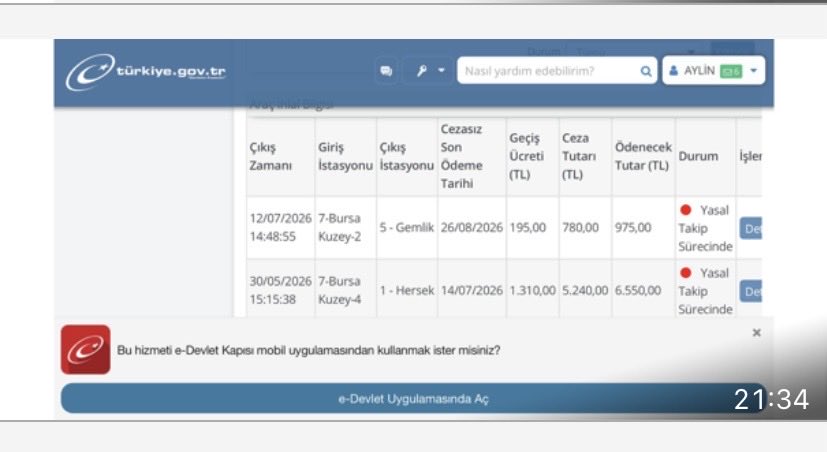Select the 195,00 toll fee cell
Image resolution: width=827 pixels, height=452 pixels.
[x=533, y=228]
